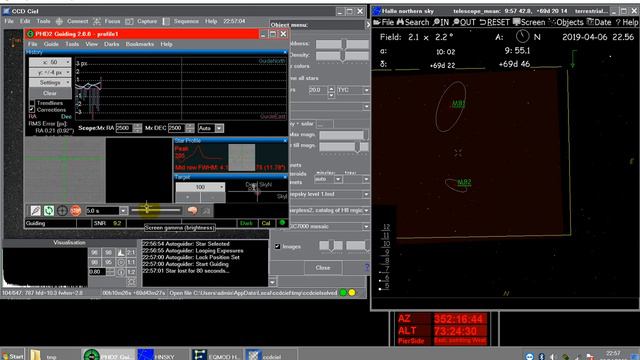The height and width of the screenshot is (360, 640).
Task: Click the histogram icon in Visualisation panel
Action: click(121, 253)
